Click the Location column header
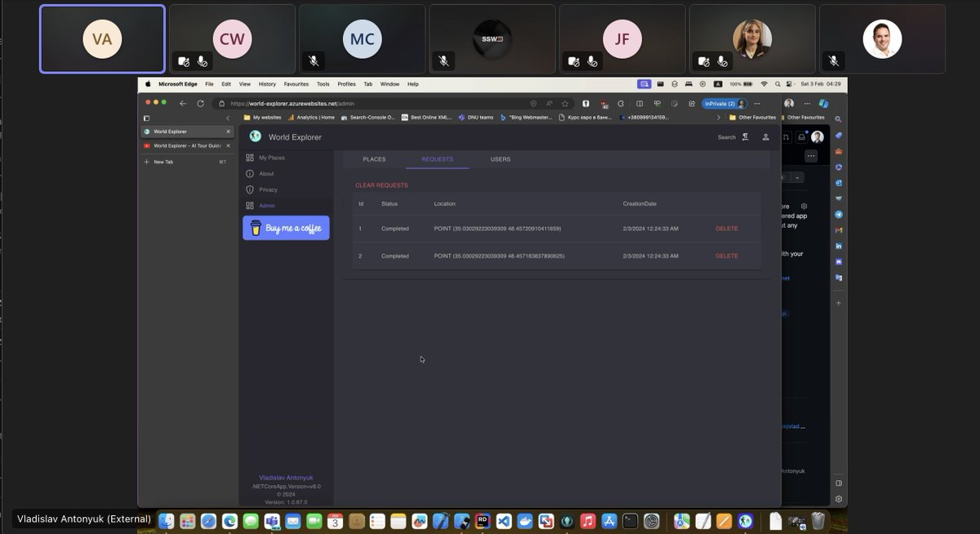 tap(445, 203)
